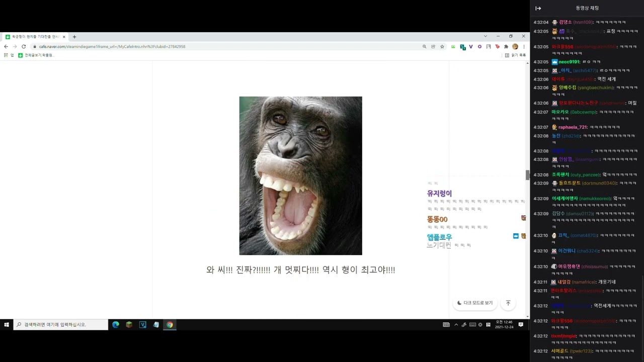Click the Windows taskbar search box

click(x=61, y=325)
